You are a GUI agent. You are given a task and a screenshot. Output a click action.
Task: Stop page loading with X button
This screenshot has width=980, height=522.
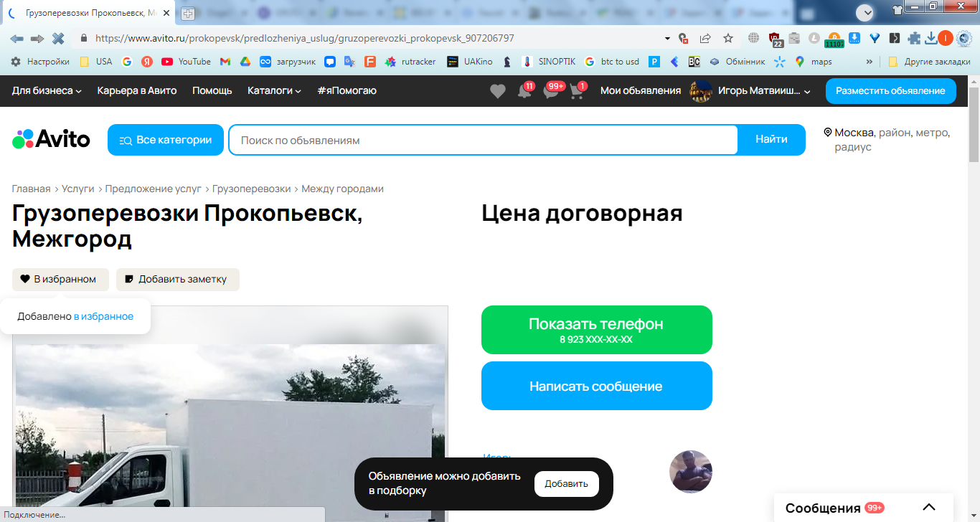57,38
